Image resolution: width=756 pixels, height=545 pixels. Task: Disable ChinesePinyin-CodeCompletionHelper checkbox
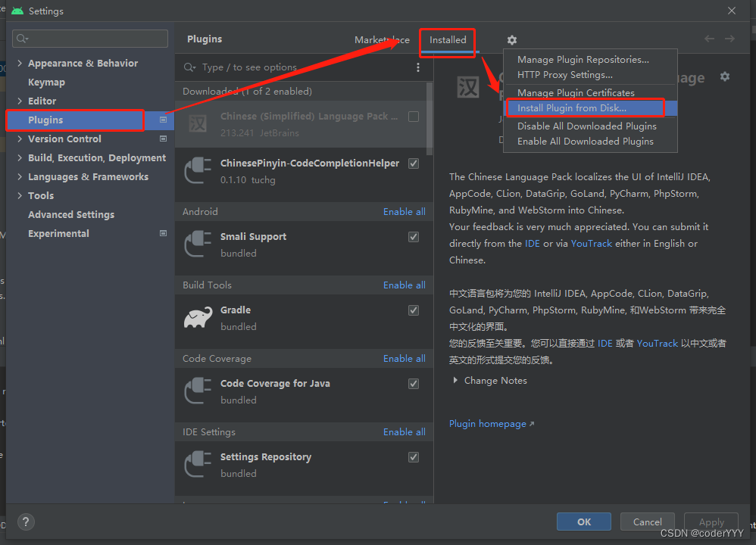pyautogui.click(x=413, y=163)
